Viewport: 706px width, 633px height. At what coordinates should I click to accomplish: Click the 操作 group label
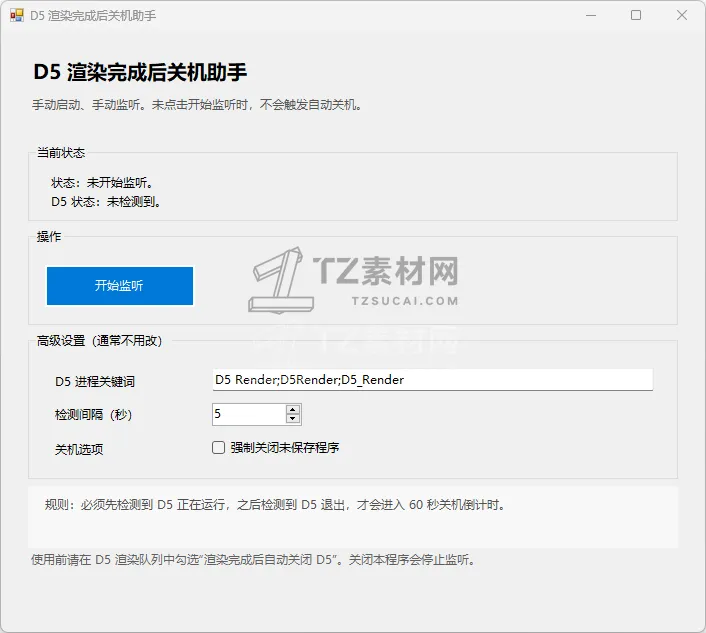click(49, 236)
